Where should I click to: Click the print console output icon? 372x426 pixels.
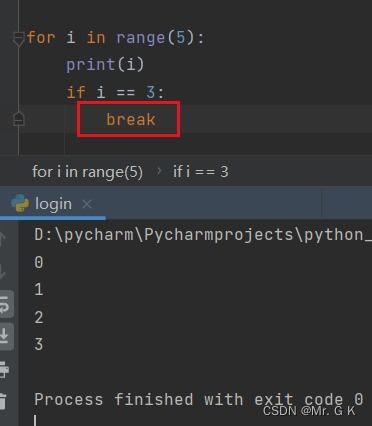pyautogui.click(x=4, y=369)
